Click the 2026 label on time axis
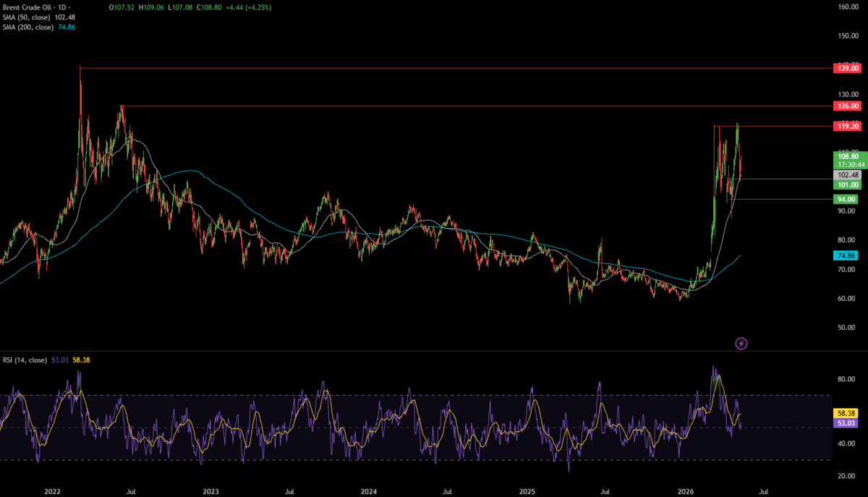Screen dimensions: 868x497 pyautogui.click(x=685, y=490)
